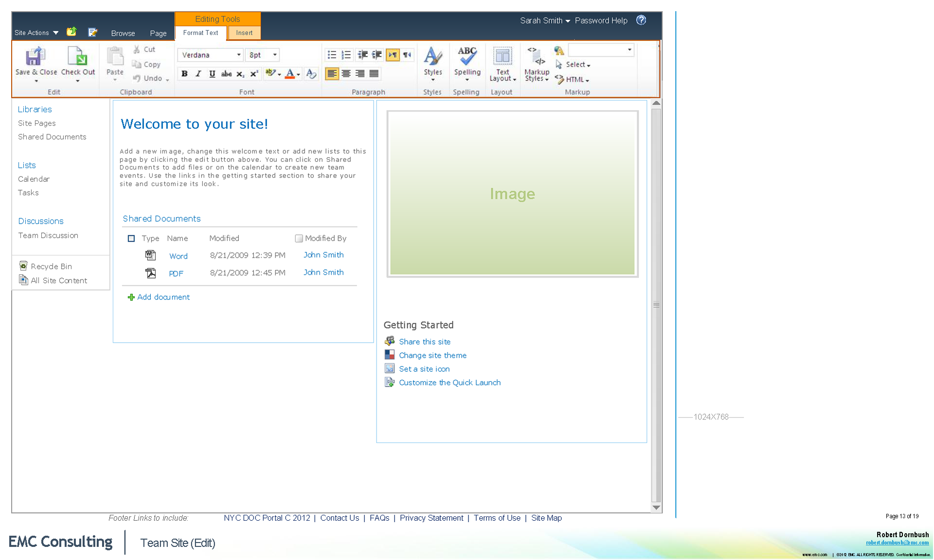Apply strikethrough text formatting
934x560 pixels.
pos(226,74)
